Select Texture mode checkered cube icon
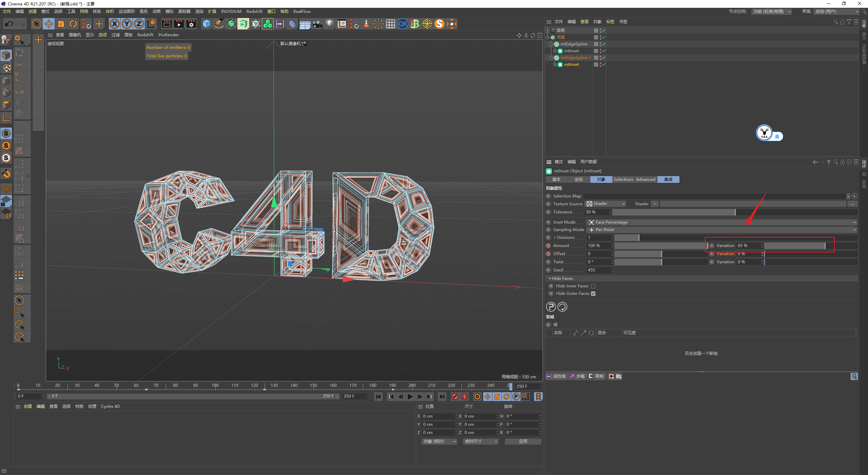868x475 pixels. click(x=6, y=68)
